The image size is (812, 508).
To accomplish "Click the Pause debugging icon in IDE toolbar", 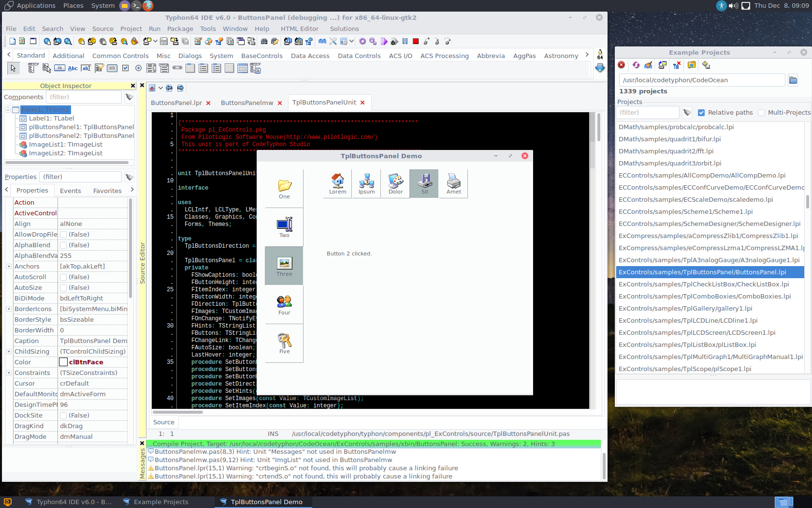I will click(405, 41).
